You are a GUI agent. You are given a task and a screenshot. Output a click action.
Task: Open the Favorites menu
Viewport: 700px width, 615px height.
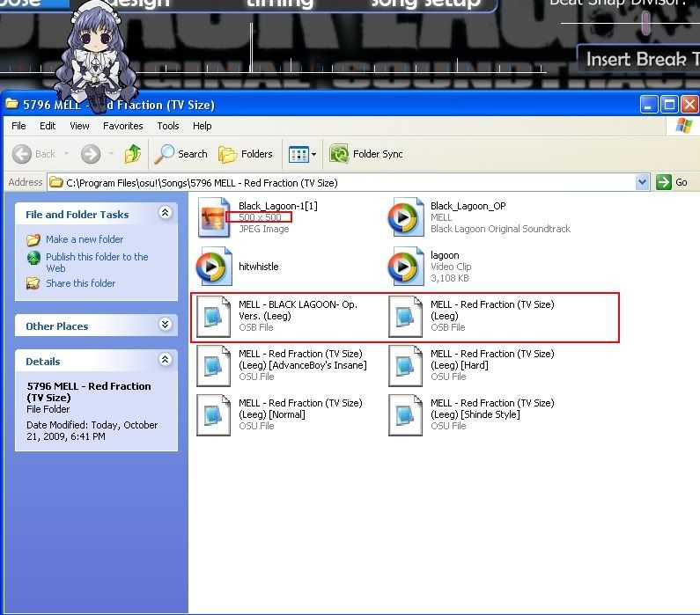click(x=122, y=126)
